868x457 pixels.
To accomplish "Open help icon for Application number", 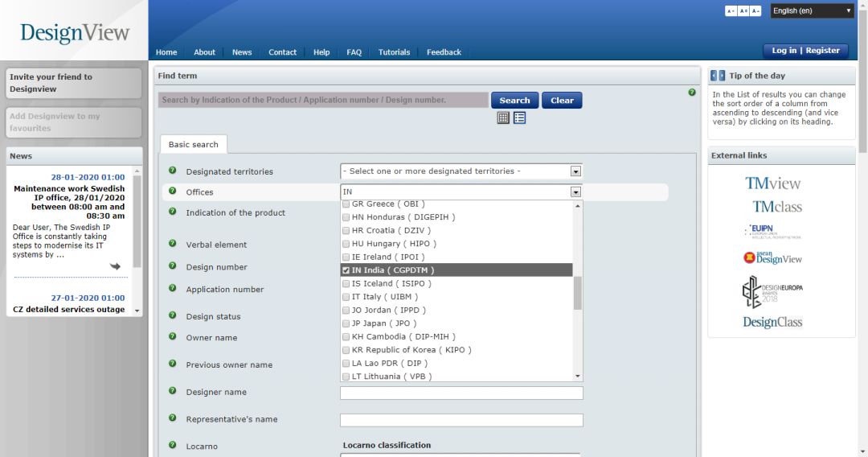I will (172, 288).
